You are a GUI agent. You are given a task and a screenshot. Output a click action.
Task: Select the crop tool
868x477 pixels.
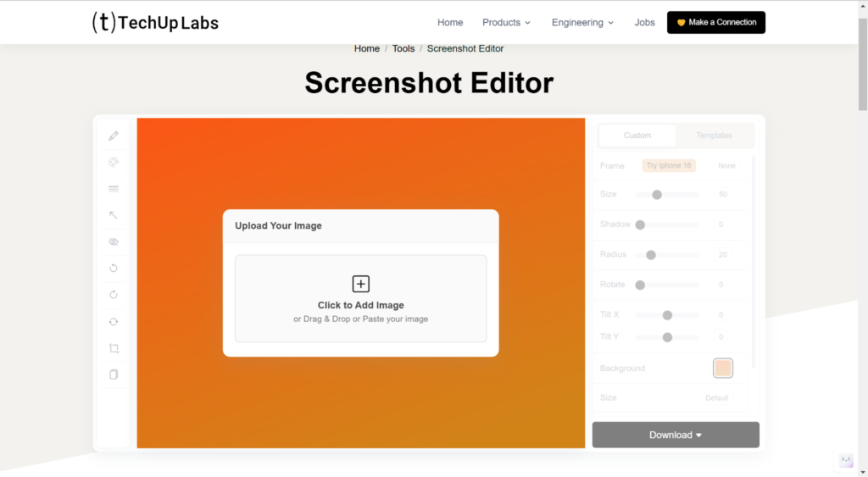coord(114,348)
